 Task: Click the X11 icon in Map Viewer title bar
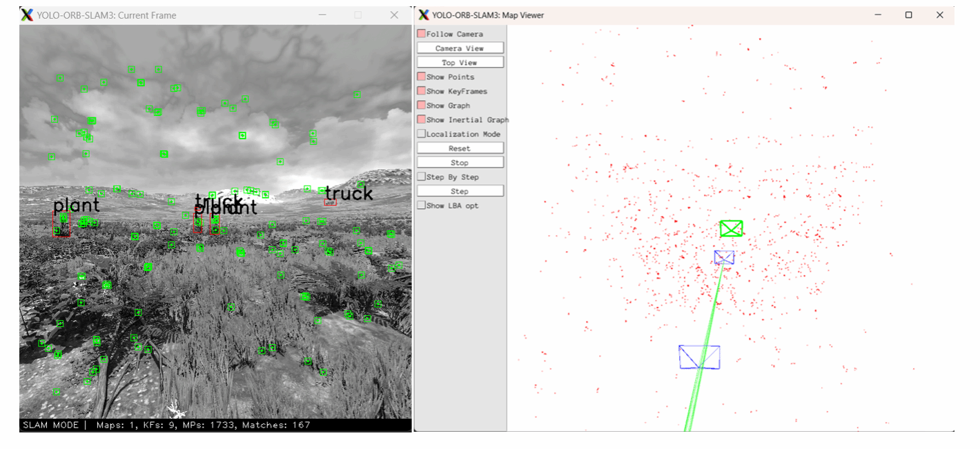(424, 14)
